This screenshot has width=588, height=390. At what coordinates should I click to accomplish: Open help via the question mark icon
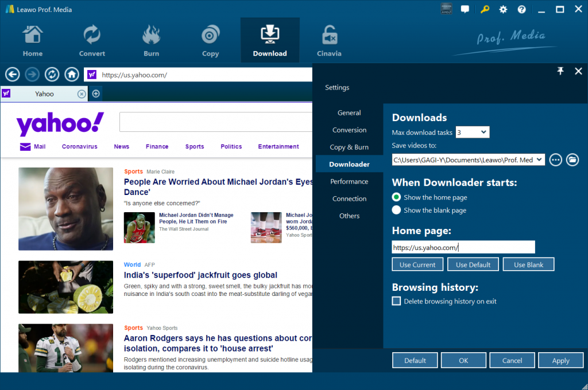coord(521,9)
